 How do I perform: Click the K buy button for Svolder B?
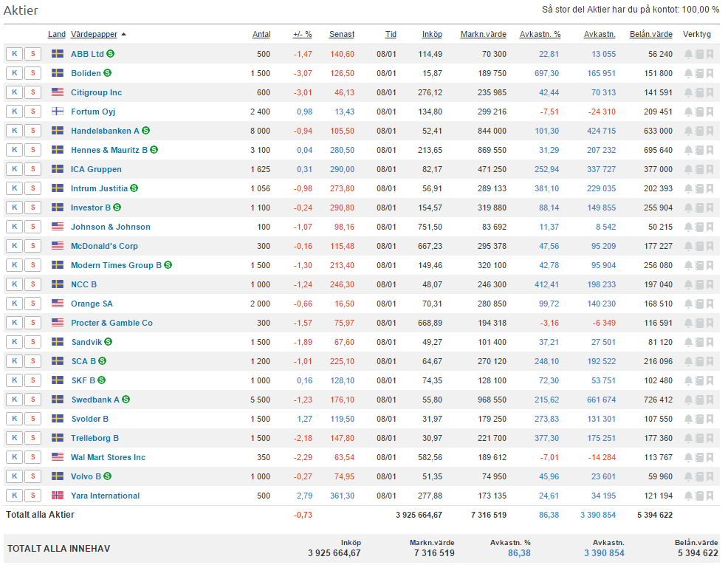click(x=14, y=419)
